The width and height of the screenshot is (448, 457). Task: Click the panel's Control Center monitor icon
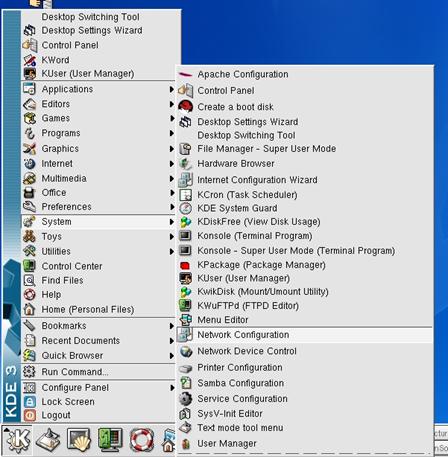tap(110, 440)
